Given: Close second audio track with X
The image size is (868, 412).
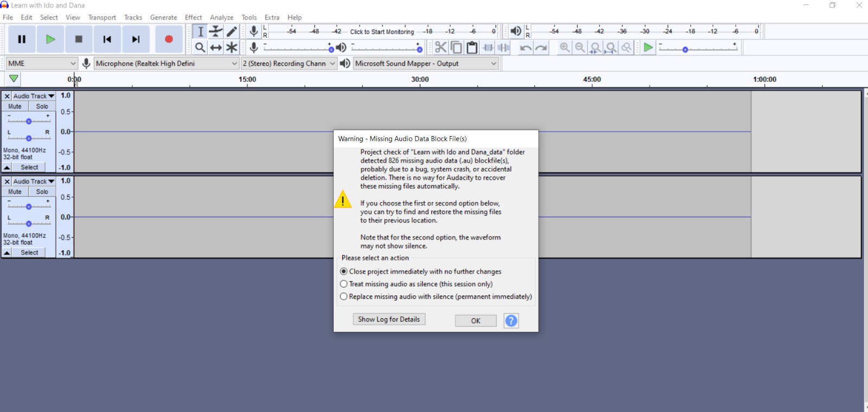Looking at the screenshot, I should [7, 182].
